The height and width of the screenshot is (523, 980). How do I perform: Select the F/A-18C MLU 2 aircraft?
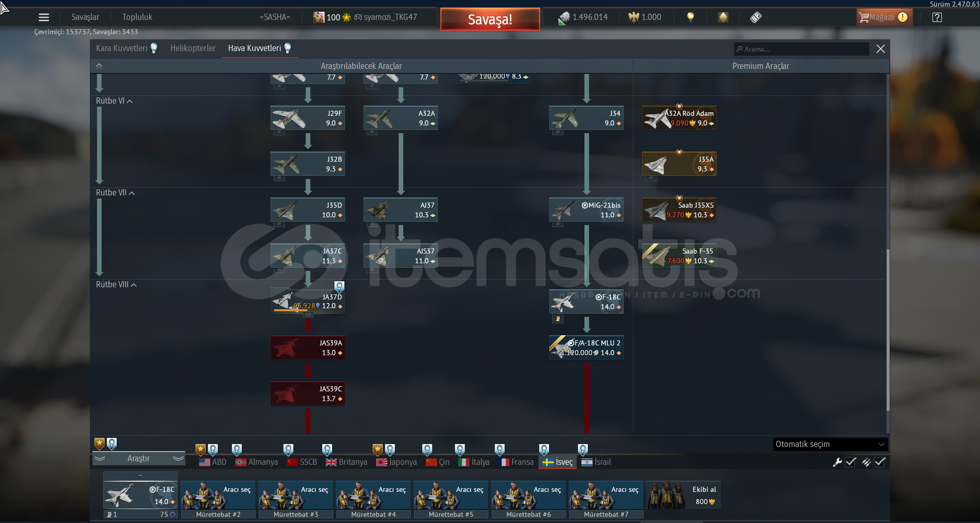click(586, 348)
